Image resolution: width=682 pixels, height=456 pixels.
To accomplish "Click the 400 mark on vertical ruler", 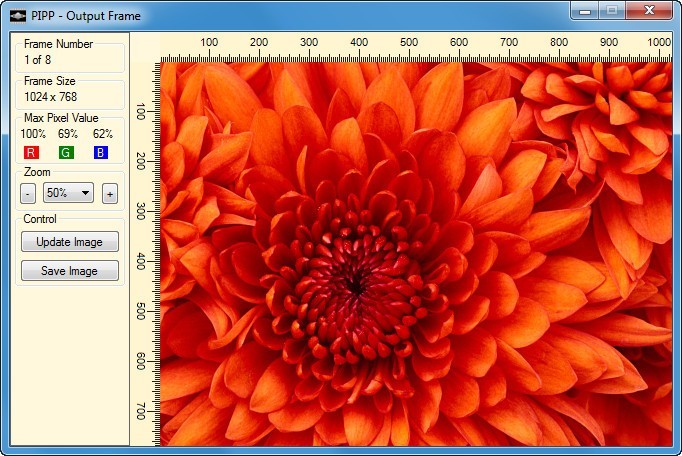I will tap(140, 261).
